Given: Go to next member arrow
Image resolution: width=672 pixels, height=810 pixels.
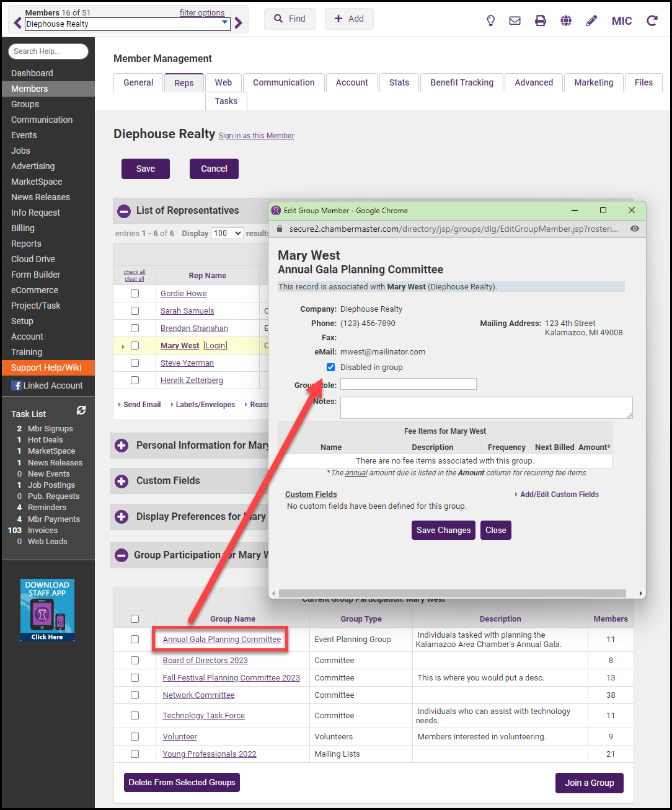Looking at the screenshot, I should 239,24.
